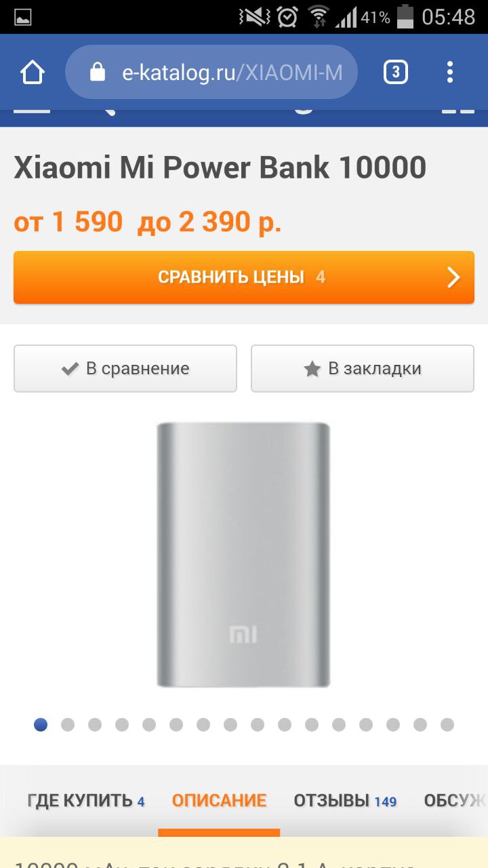Switch to the ГДЕ КУПИТЬ tab

click(86, 801)
